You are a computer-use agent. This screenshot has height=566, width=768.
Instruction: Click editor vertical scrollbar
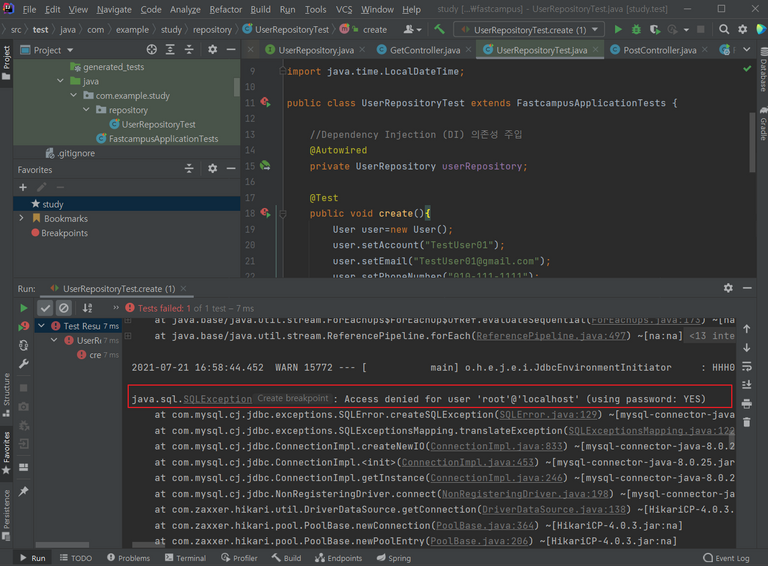coord(752,142)
